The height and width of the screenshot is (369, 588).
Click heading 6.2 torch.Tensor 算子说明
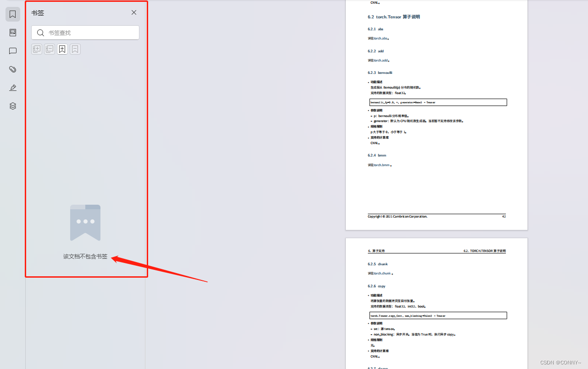394,17
